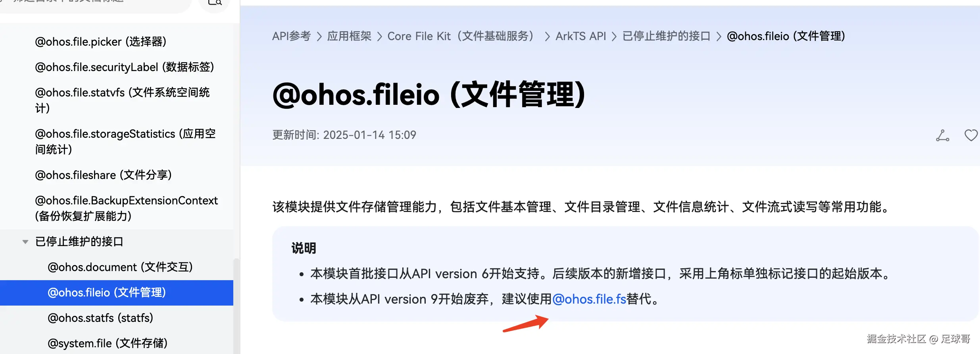
Task: Select @ohos.file.statvfs sidebar item
Action: pyautogui.click(x=122, y=100)
